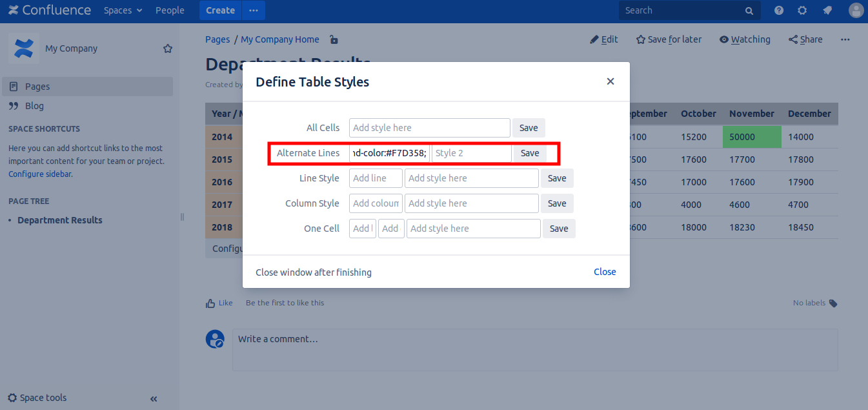The image size is (868, 410).
Task: Toggle Watching for this page
Action: point(745,39)
